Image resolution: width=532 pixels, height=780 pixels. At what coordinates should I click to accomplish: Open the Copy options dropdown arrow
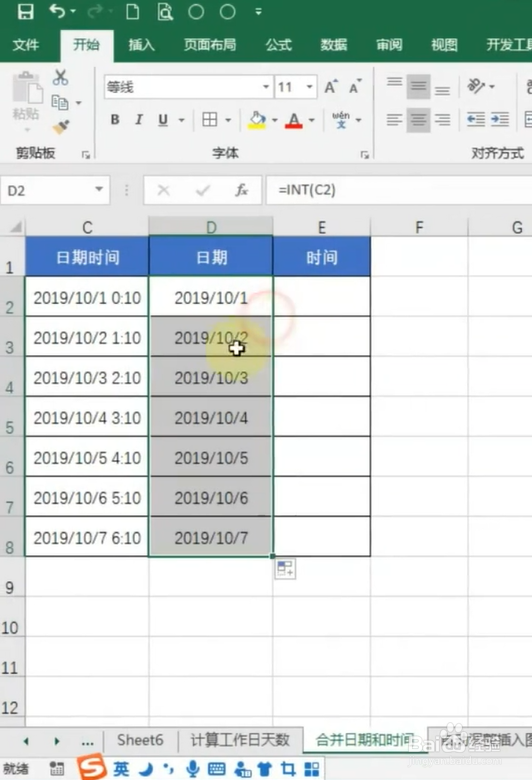(x=79, y=103)
